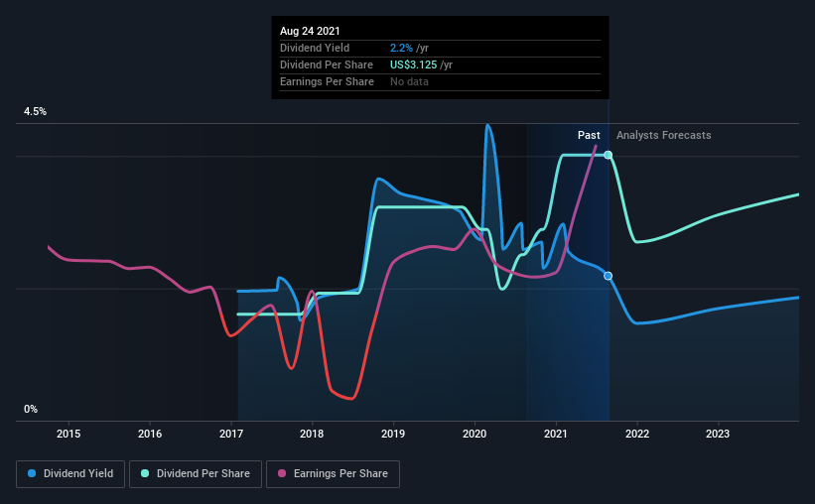The height and width of the screenshot is (504, 815).
Task: Click the teal data point marker on the Dividend Per Share line
Action: pos(609,155)
